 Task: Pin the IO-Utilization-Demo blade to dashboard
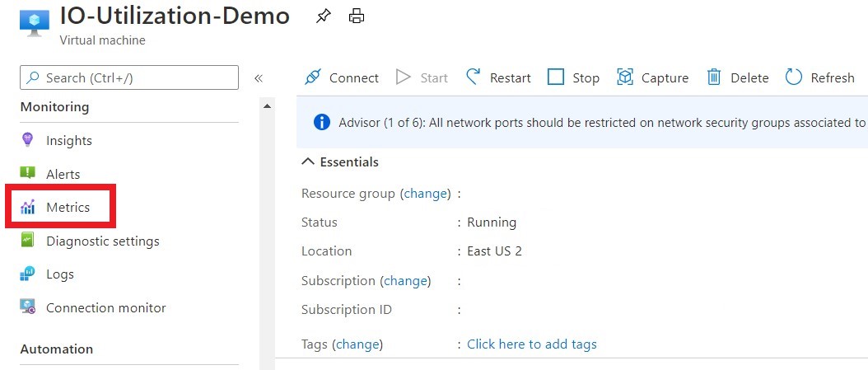pyautogui.click(x=324, y=16)
